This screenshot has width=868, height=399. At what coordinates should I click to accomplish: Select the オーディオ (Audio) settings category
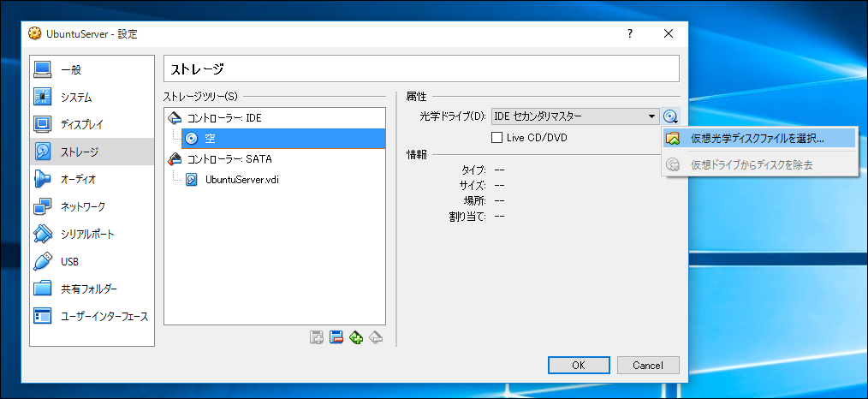pos(78,179)
